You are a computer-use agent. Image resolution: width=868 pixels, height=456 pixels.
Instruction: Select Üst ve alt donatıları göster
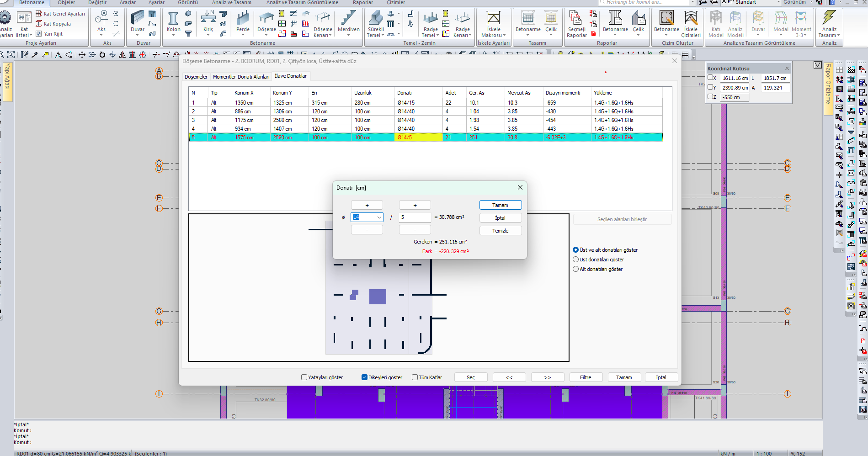pyautogui.click(x=576, y=250)
